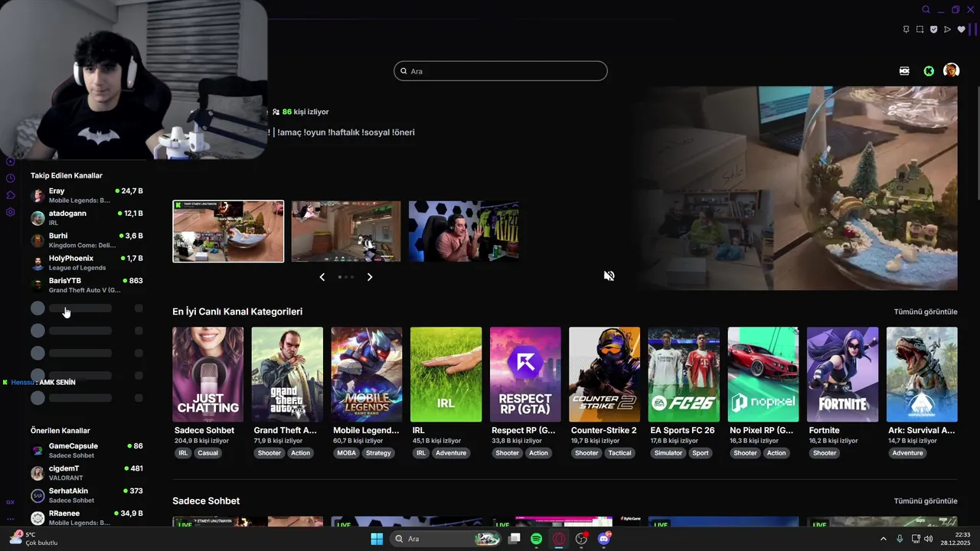This screenshot has height=551, width=980.
Task: Unmute the featured stream volume icon
Action: (609, 276)
